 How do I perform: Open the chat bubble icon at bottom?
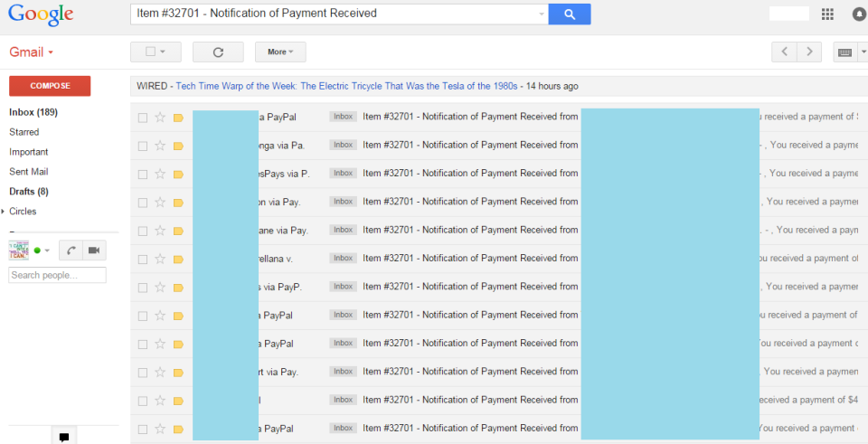(x=64, y=437)
